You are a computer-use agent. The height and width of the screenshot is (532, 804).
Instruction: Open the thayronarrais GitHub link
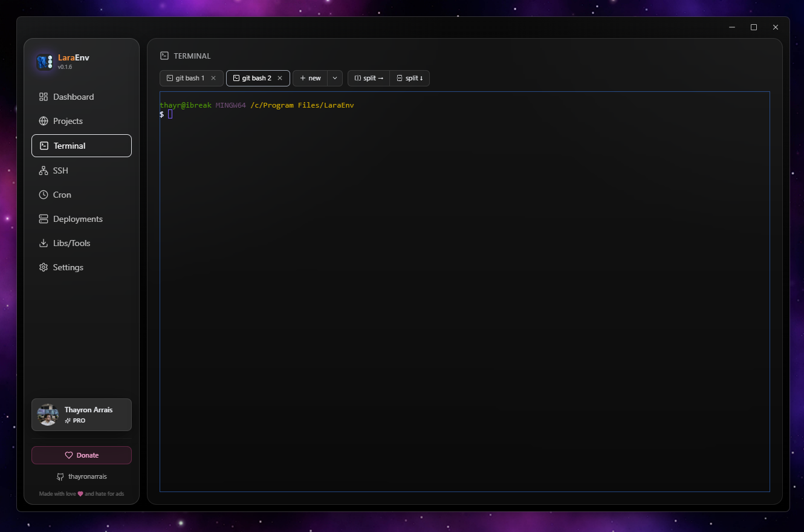82,476
